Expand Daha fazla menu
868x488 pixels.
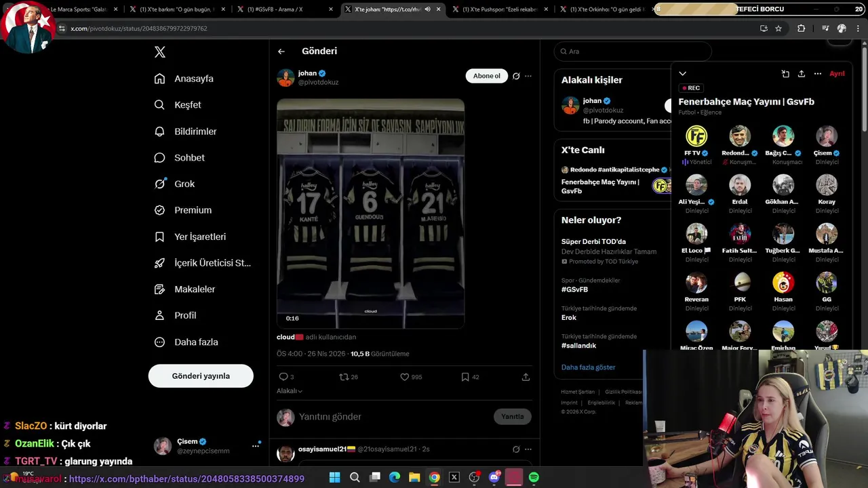click(x=186, y=342)
